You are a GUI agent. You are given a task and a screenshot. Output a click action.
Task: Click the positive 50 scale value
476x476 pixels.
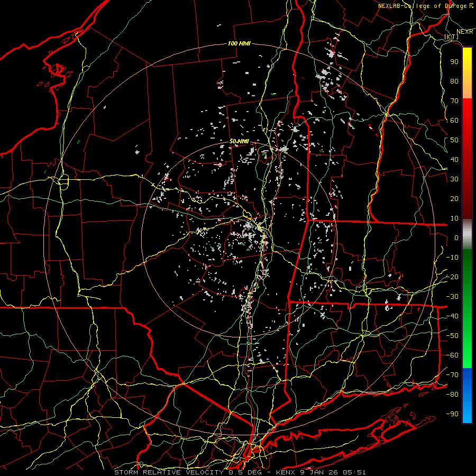pyautogui.click(x=454, y=140)
